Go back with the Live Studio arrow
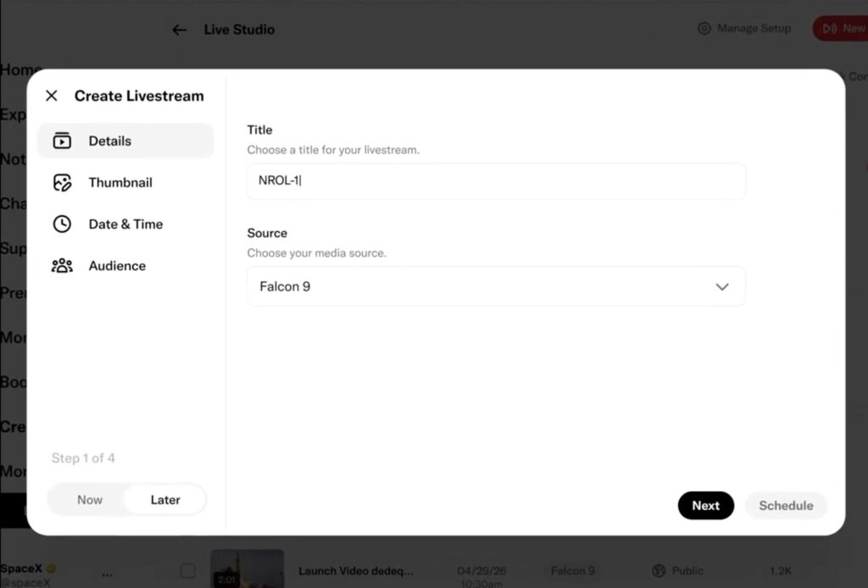The image size is (868, 588). click(x=179, y=30)
